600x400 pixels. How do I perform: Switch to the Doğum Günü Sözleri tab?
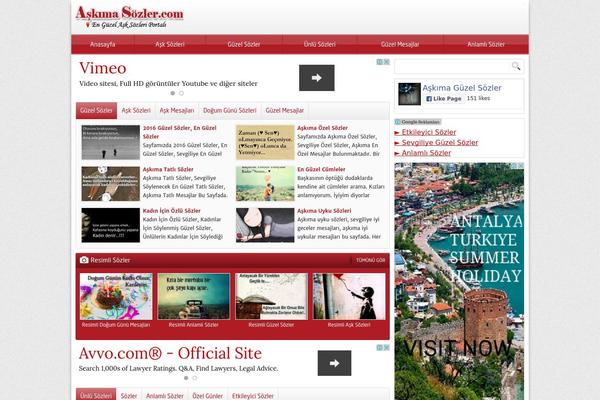(230, 111)
